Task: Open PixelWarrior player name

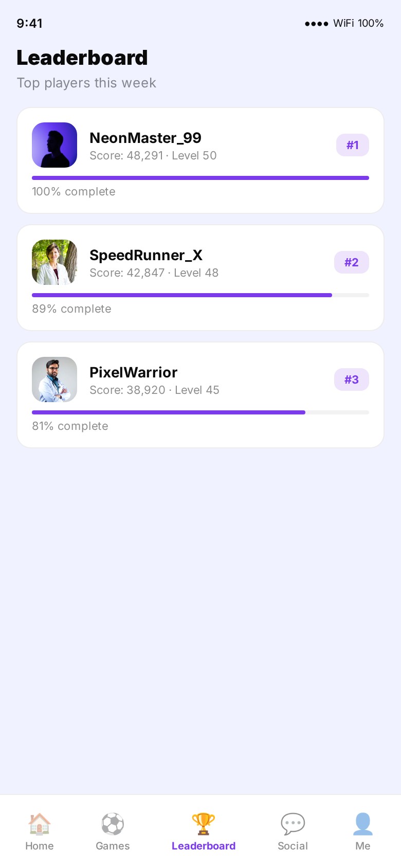Action: [x=134, y=372]
